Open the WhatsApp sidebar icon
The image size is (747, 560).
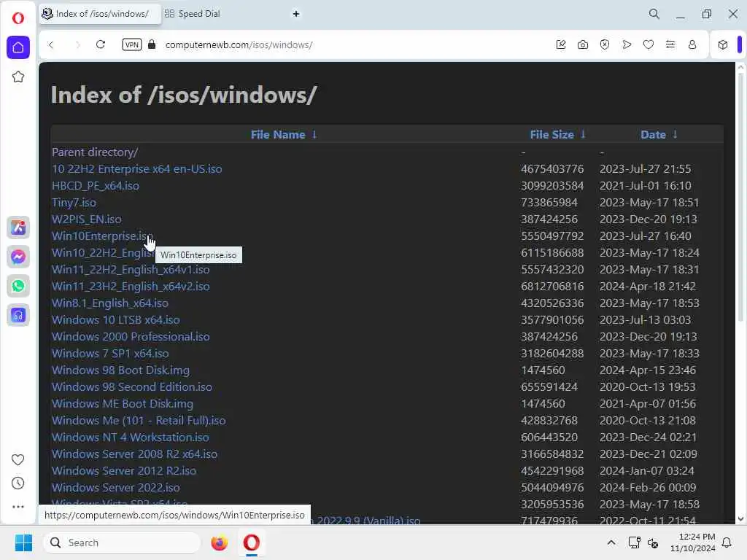tap(18, 286)
